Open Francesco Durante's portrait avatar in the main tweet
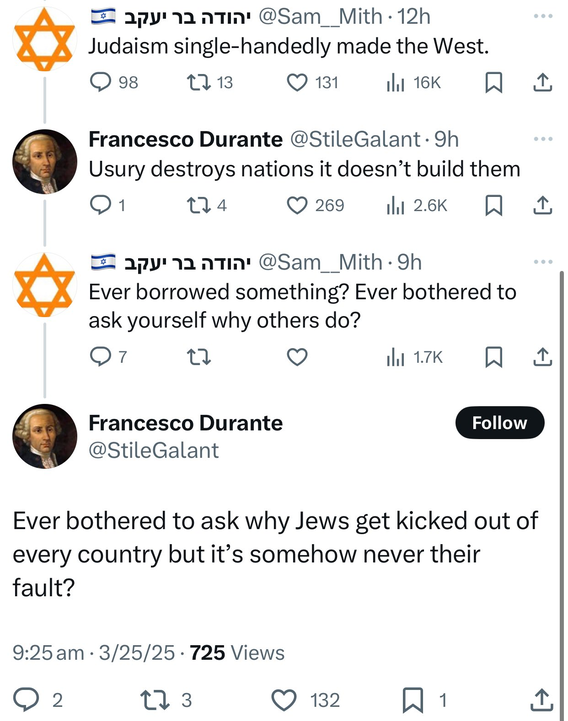 coord(45,436)
